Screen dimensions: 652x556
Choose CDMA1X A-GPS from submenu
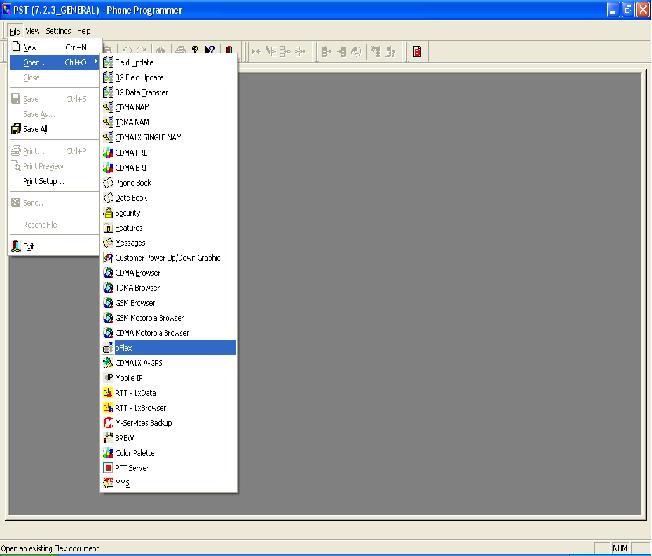click(x=169, y=363)
